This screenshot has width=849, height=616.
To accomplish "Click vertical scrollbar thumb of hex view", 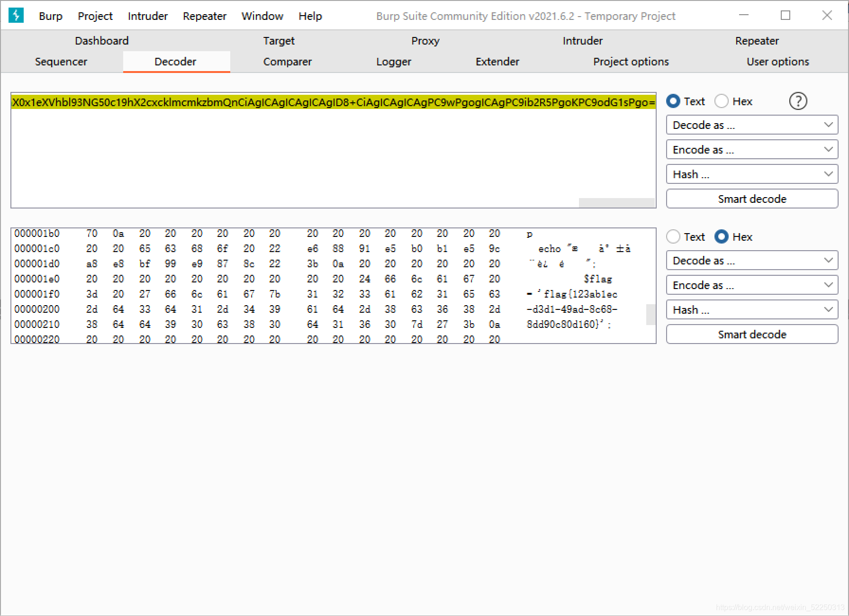I will click(x=651, y=314).
